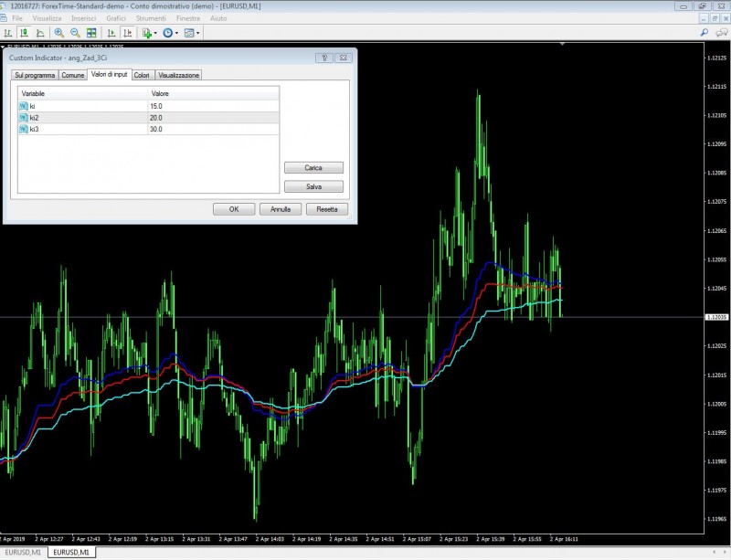731x560 pixels.
Task: Switch to the Visualizzazione tab
Action: point(178,75)
